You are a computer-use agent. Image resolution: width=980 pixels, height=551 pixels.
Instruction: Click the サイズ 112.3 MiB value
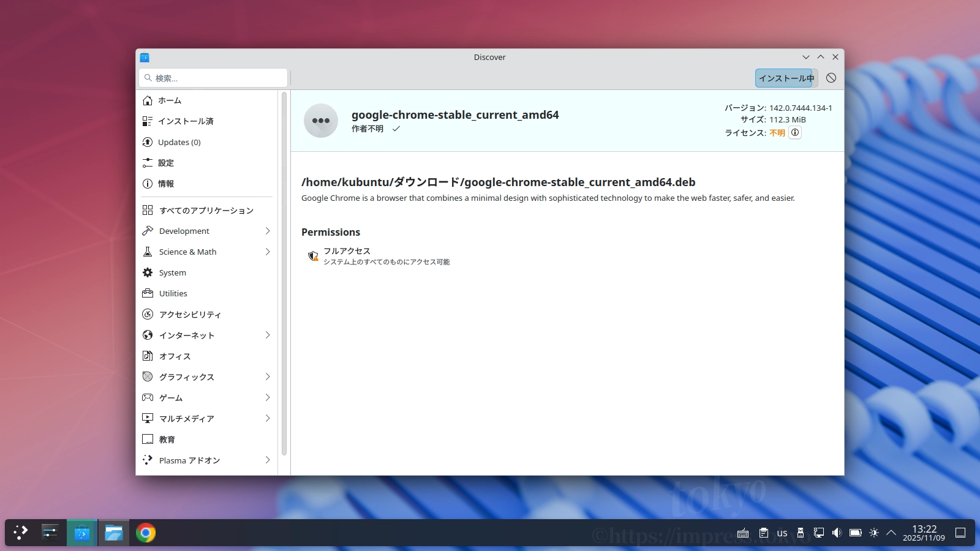(788, 120)
